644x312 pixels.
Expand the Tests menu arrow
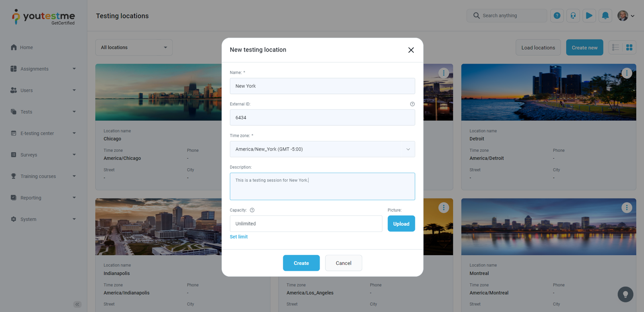[x=74, y=112]
